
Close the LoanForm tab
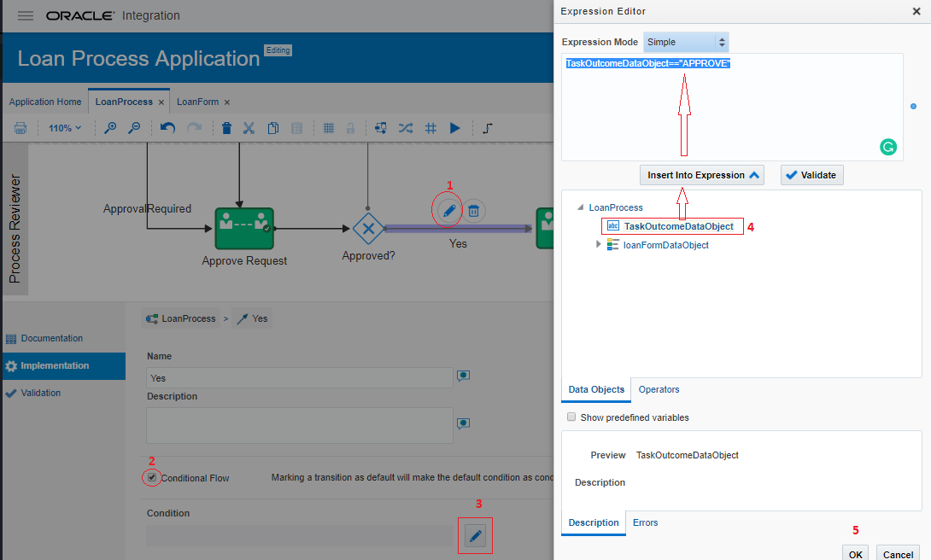pos(227,102)
